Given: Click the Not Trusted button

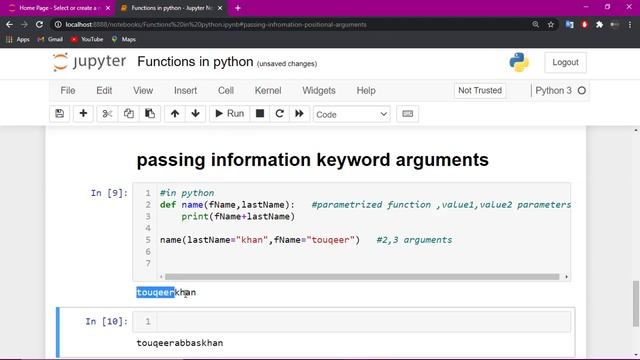Looking at the screenshot, I should pos(480,91).
